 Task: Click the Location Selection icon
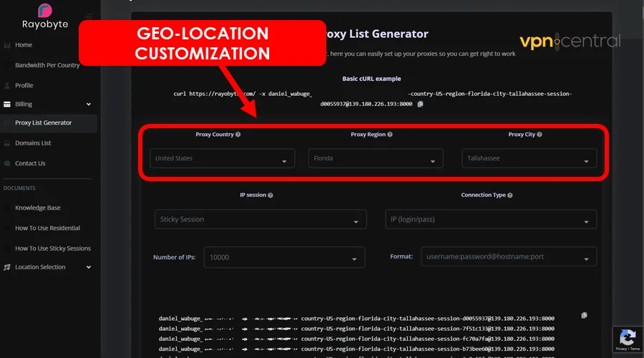click(7, 267)
